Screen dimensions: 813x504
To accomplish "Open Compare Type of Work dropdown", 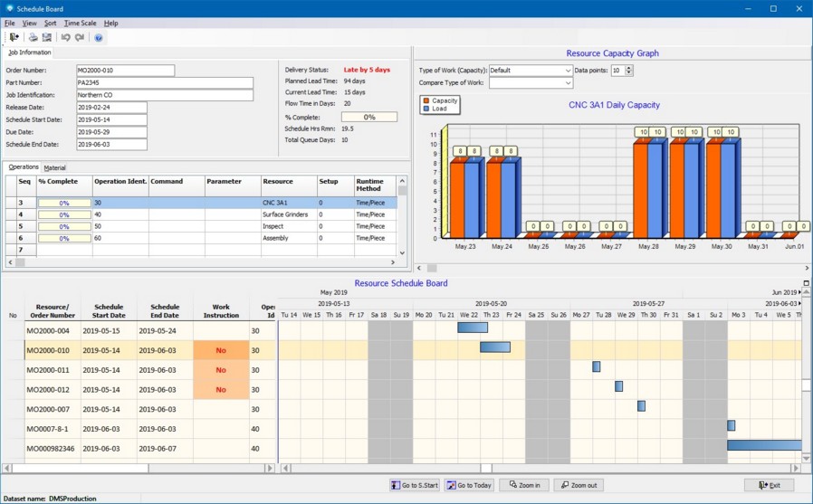I will click(x=568, y=83).
